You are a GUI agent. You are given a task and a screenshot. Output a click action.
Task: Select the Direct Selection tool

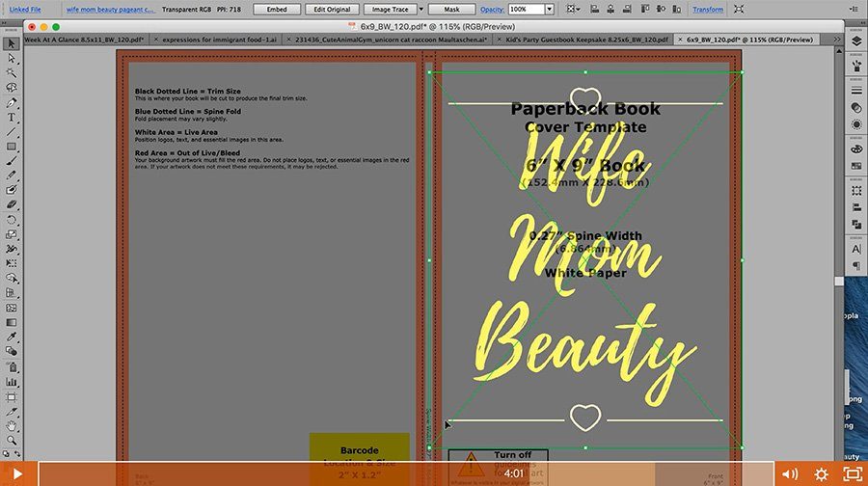click(11, 58)
